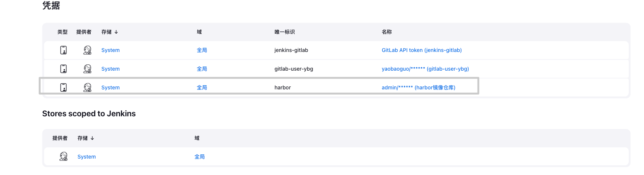Open 全局 domain link in jenkins-gitlab row
The height and width of the screenshot is (175, 644).
click(202, 50)
